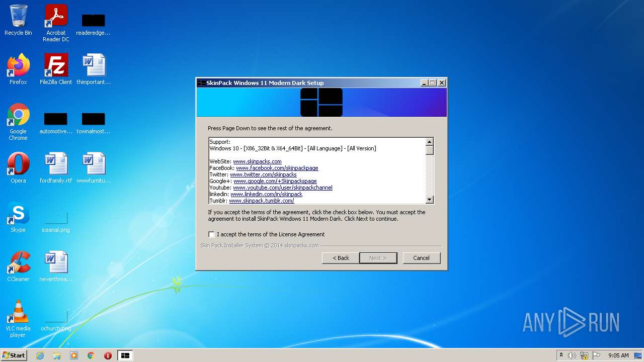
Task: Open Firefox desktop shortcut
Action: (x=18, y=69)
